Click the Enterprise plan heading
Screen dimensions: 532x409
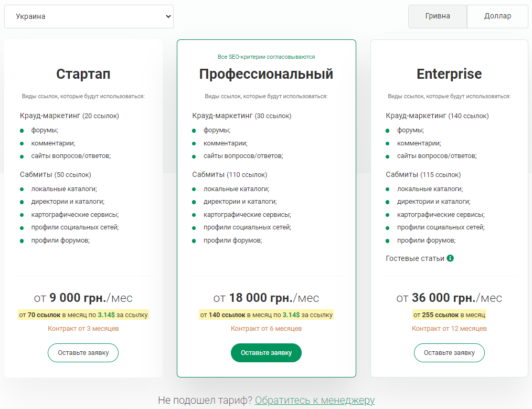pos(449,74)
